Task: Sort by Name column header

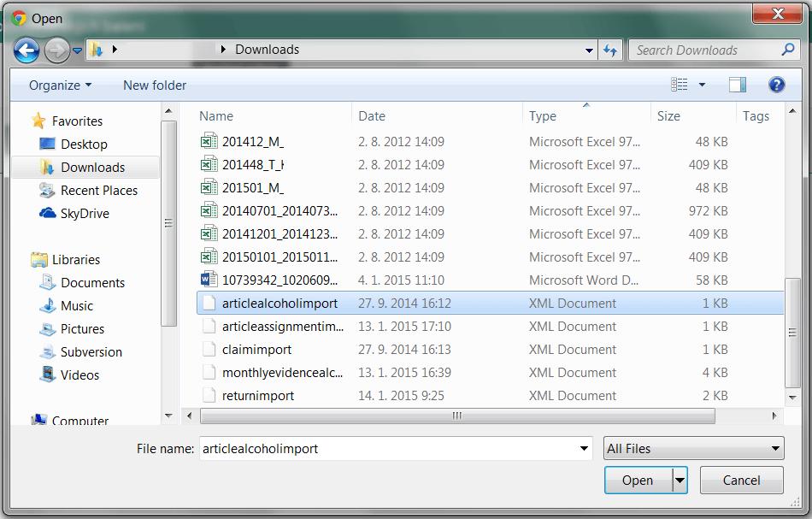Action: [216, 116]
